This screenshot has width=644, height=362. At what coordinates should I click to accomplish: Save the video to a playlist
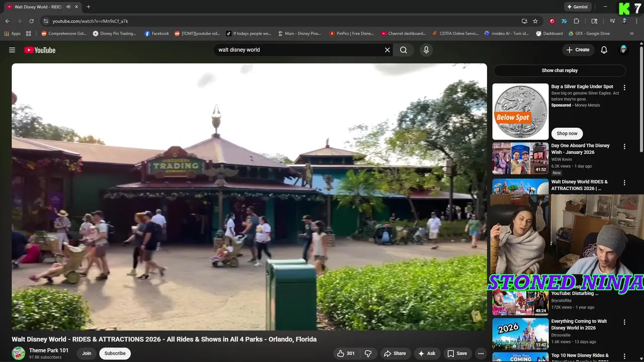(x=457, y=353)
